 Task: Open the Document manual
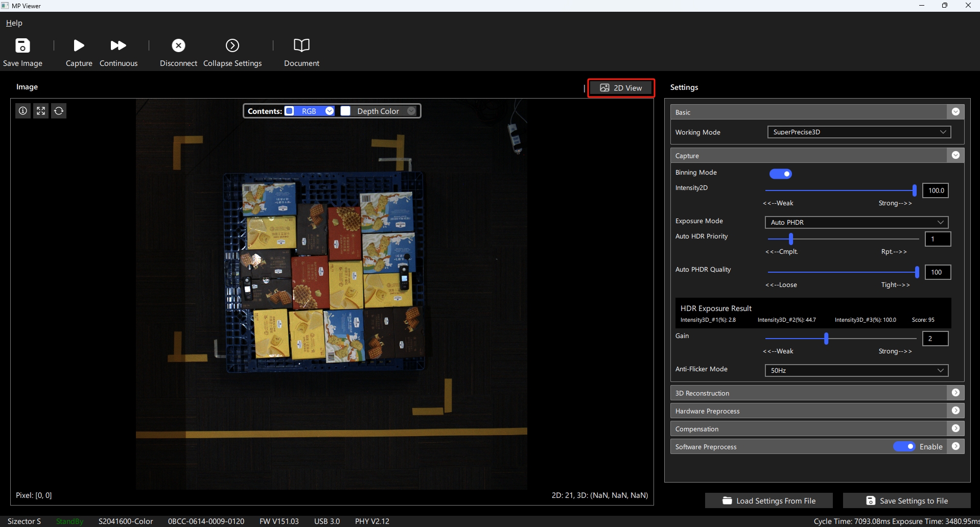point(301,52)
